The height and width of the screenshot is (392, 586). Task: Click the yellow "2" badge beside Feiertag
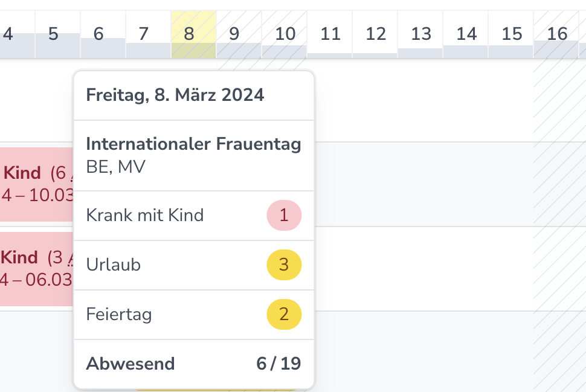[284, 314]
